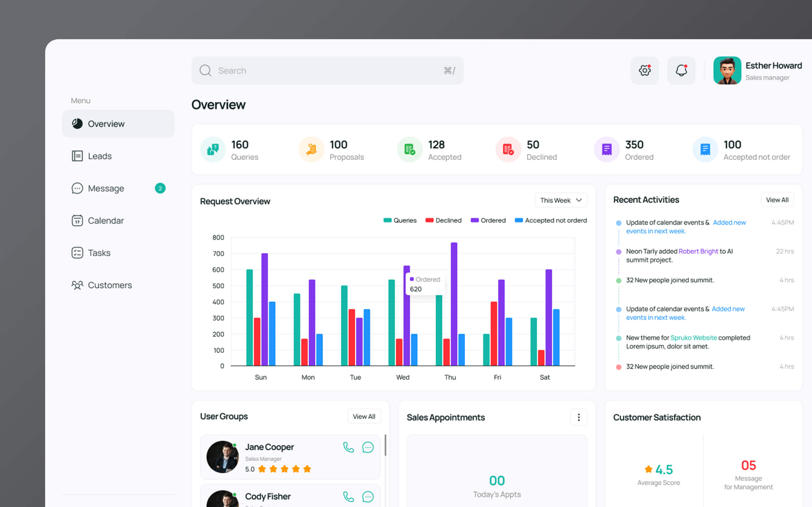Call Jane Cooper with phone icon
Screen dimensions: 812x507
click(x=348, y=447)
